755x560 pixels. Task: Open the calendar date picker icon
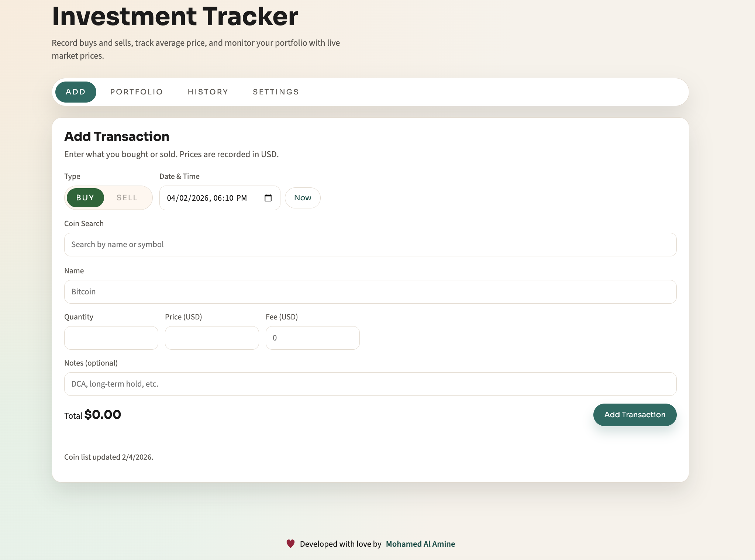pyautogui.click(x=267, y=198)
